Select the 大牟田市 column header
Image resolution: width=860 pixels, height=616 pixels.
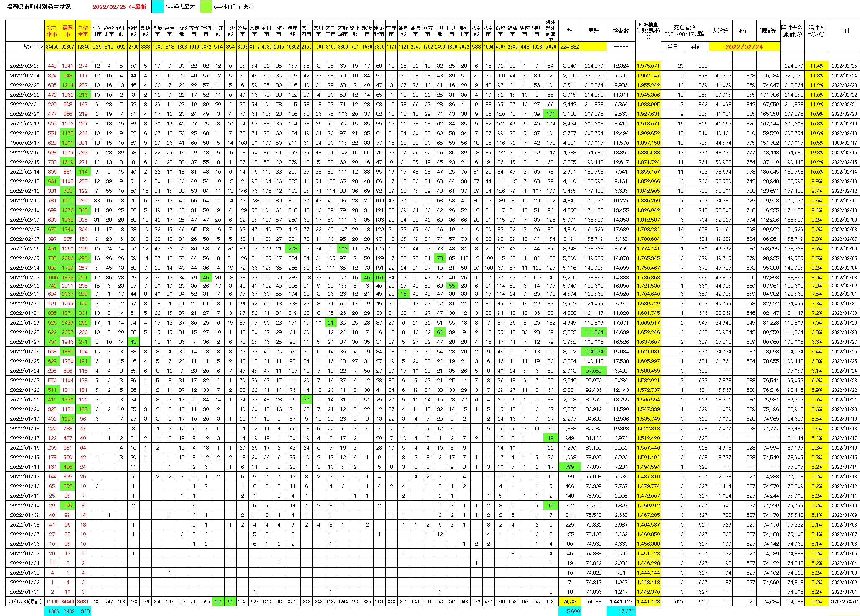click(x=330, y=31)
